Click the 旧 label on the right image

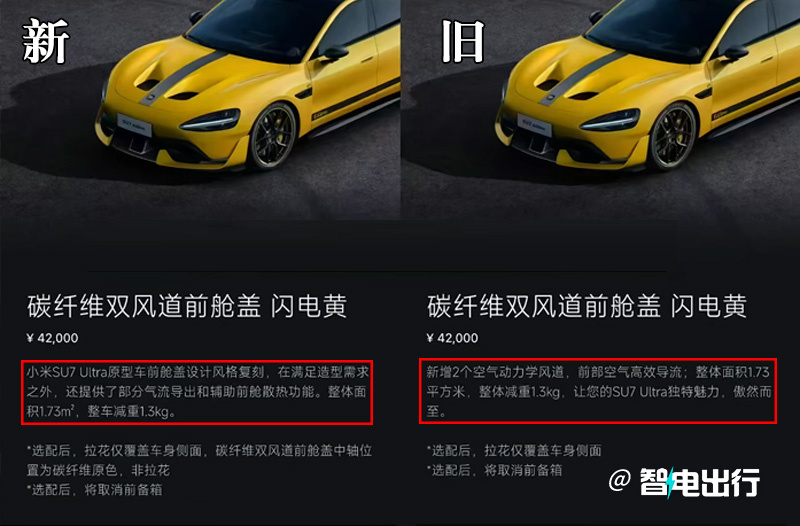(462, 41)
